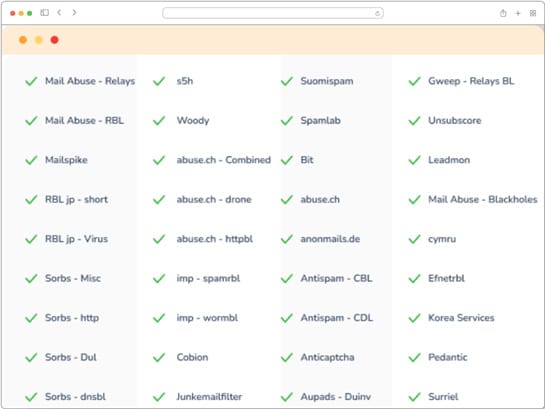
Task: Click checkmark beside Mail Abuse - Relays
Action: pos(31,81)
